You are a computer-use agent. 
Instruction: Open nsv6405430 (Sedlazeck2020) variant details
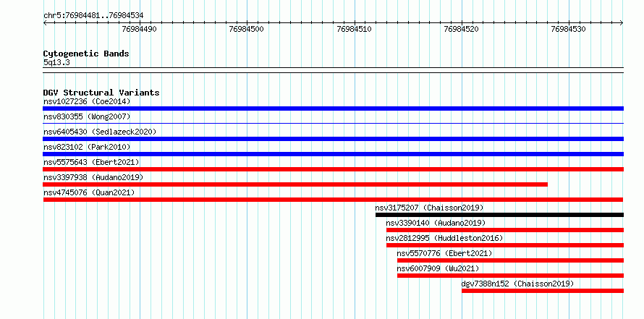100,132
